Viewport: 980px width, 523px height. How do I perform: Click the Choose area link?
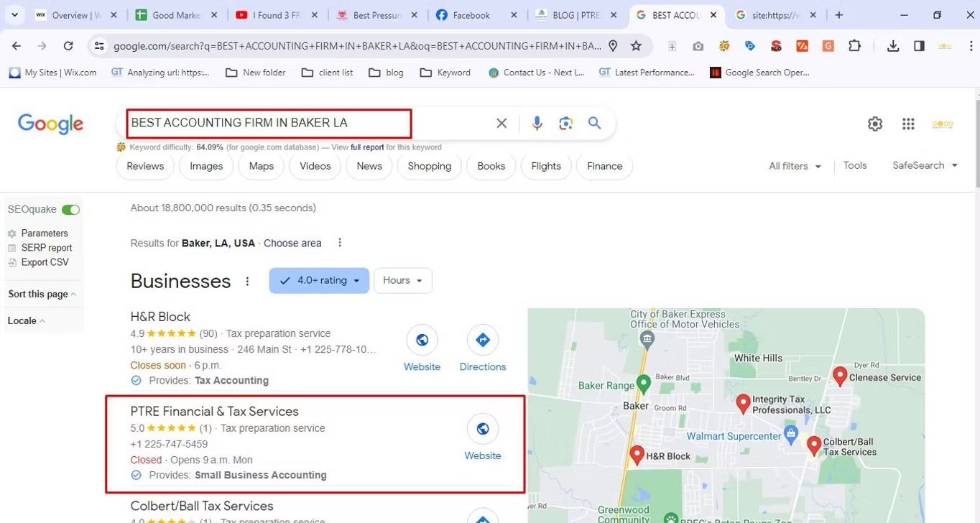coord(292,243)
